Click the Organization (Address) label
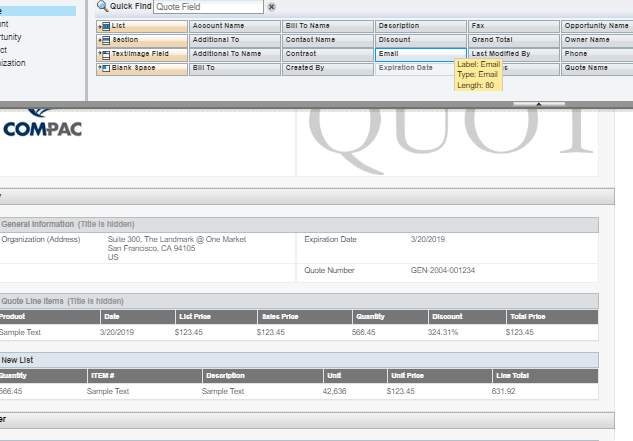The height and width of the screenshot is (441, 633). (41, 239)
